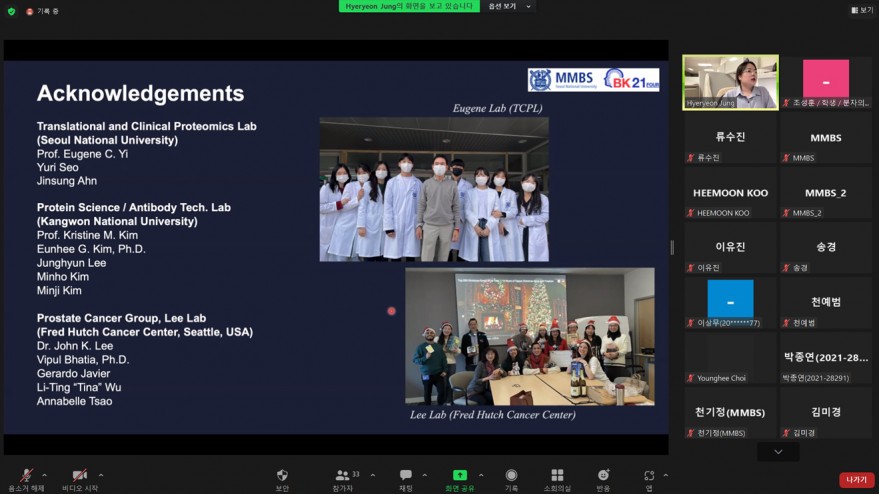
Task: Open the Chat panel
Action: point(405,475)
